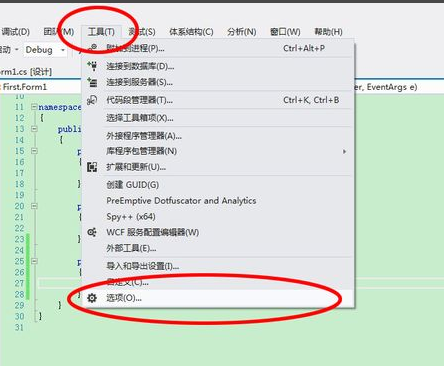The height and width of the screenshot is (366, 444).
Task: Open the 测试(S) menu
Action: (142, 32)
